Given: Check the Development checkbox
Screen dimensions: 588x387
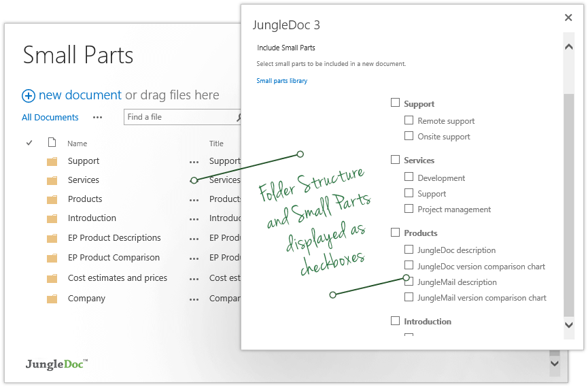Looking at the screenshot, I should pos(409,177).
